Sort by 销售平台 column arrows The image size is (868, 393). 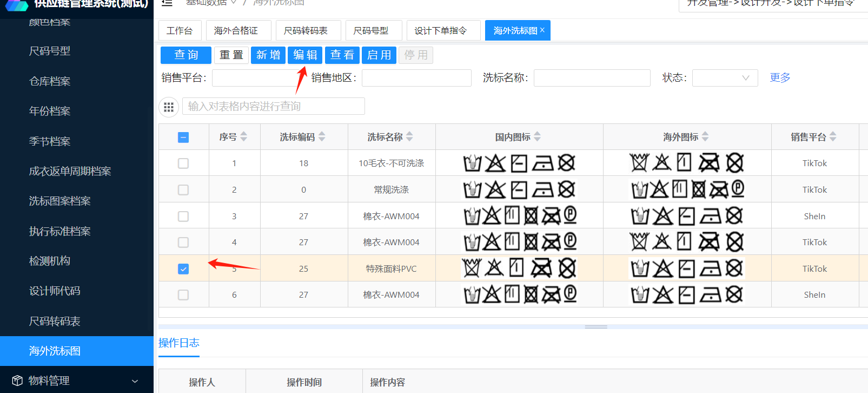pos(833,137)
